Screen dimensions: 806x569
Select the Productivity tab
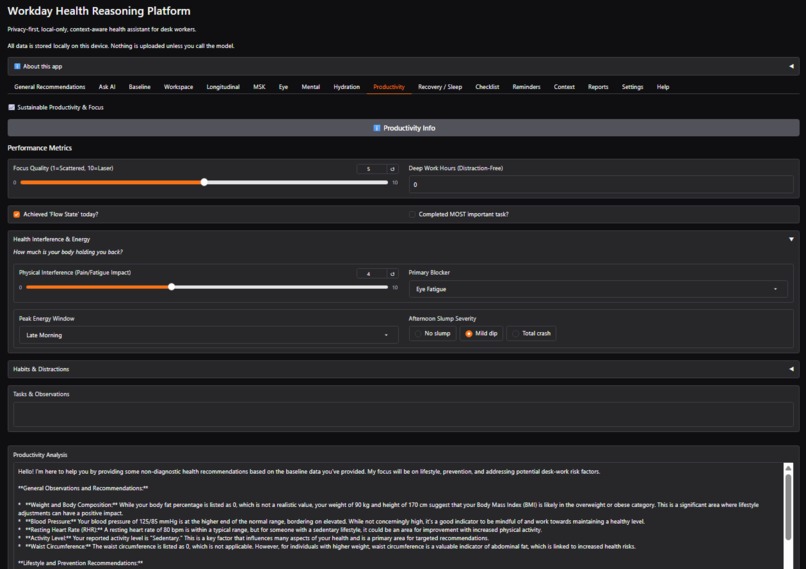389,87
